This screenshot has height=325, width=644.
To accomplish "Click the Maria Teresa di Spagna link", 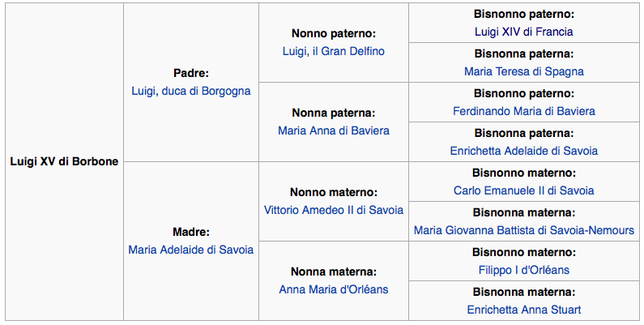I will click(x=523, y=71).
